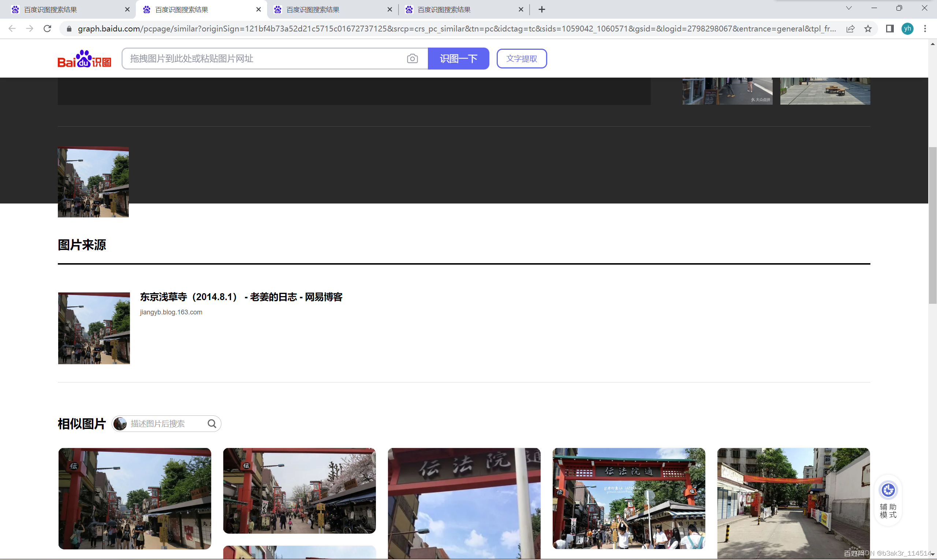937x560 pixels.
Task: Open the yh profile avatar
Action: click(x=907, y=29)
